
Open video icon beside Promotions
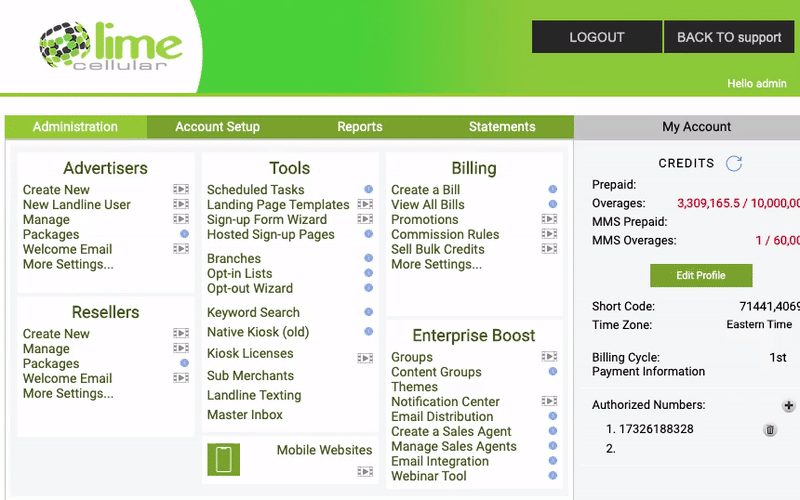pos(549,219)
